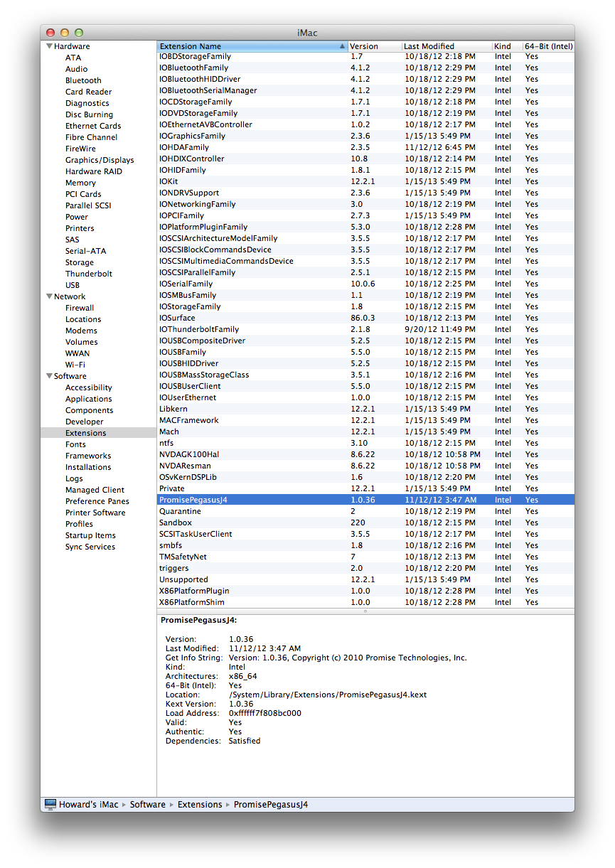
Task: Collapse the Network section triangle
Action: (49, 296)
